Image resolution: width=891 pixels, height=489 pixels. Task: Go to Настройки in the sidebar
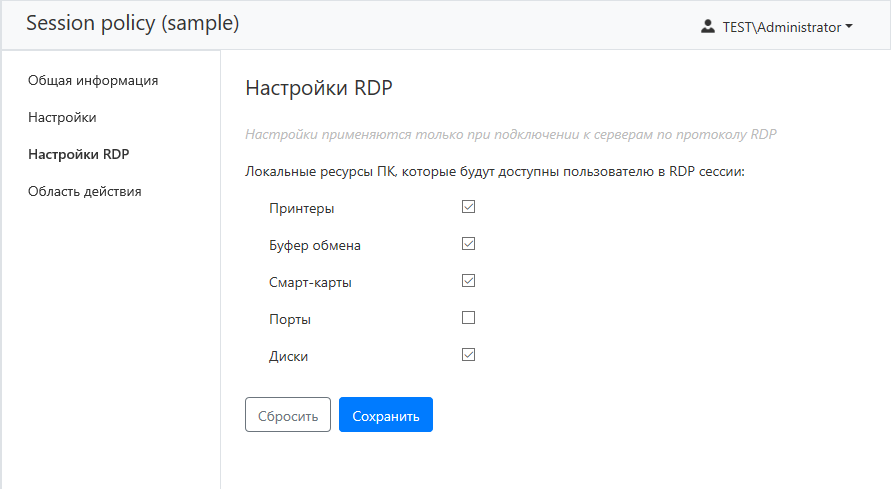[x=62, y=117]
